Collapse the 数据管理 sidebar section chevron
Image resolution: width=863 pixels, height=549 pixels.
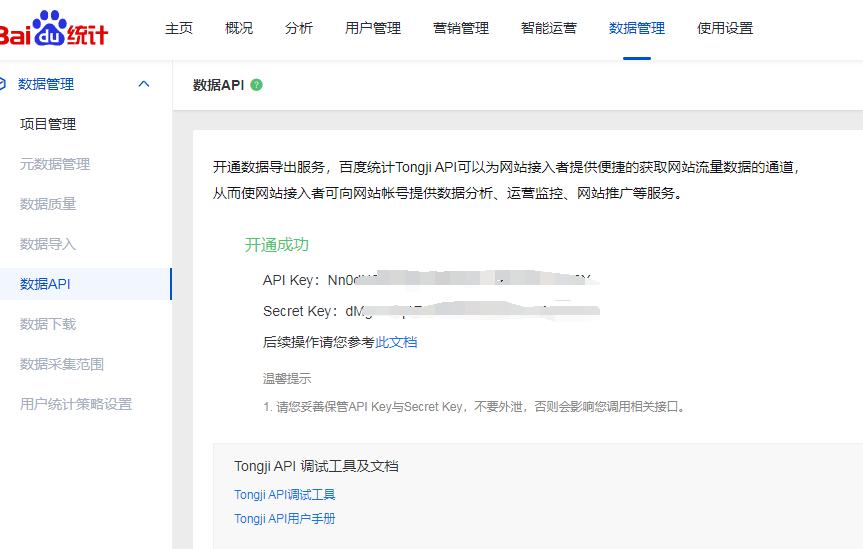click(144, 84)
